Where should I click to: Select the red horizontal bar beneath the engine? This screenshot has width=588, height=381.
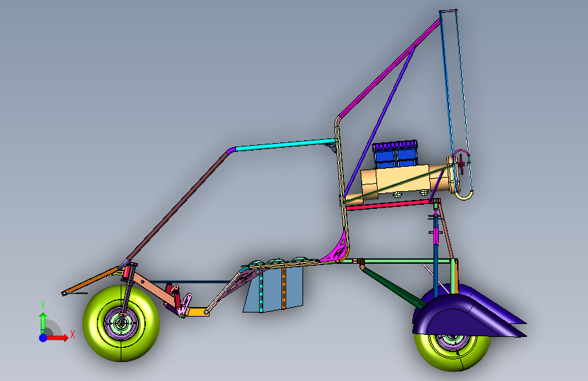click(388, 205)
